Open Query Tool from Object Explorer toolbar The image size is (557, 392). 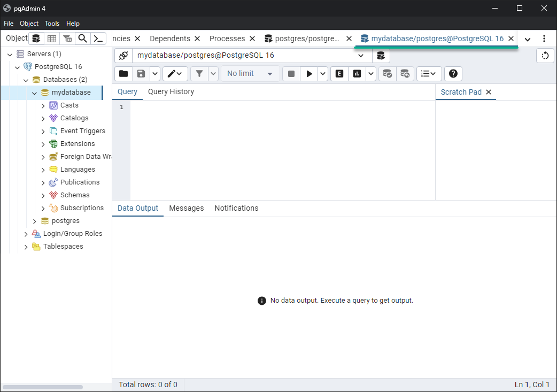pos(36,39)
